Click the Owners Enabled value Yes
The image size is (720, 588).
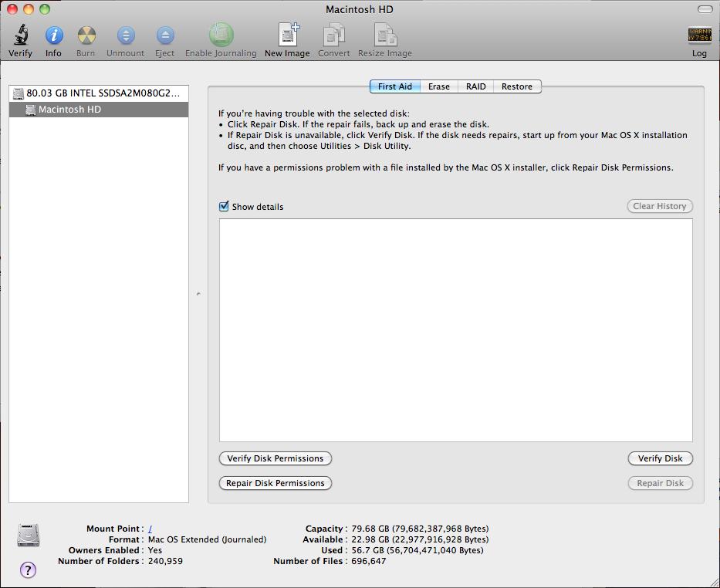(155, 550)
